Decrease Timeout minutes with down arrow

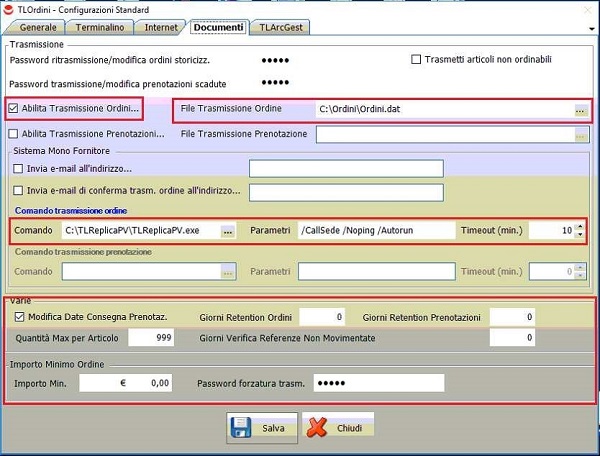pyautogui.click(x=580, y=235)
